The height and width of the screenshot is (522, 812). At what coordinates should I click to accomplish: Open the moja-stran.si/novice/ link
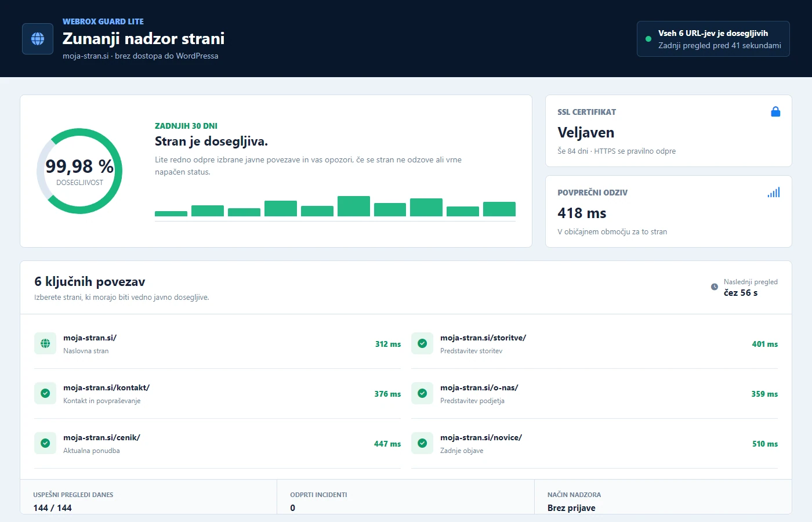481,437
